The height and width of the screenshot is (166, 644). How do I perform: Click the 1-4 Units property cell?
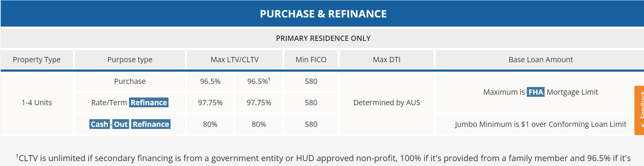coord(37,103)
